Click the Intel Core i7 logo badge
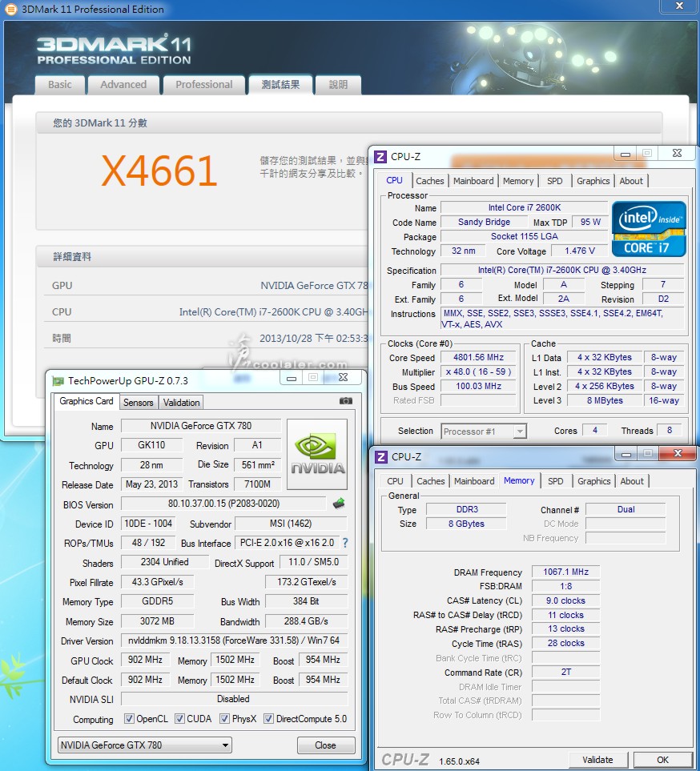700x771 pixels. coord(649,229)
